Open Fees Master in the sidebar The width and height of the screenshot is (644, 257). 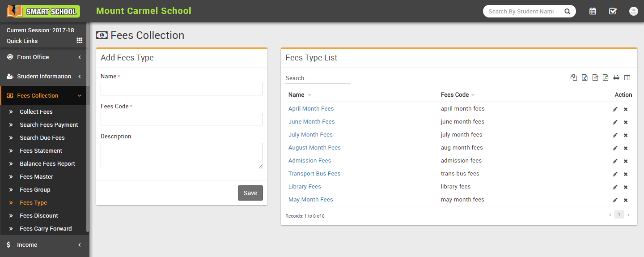point(36,177)
